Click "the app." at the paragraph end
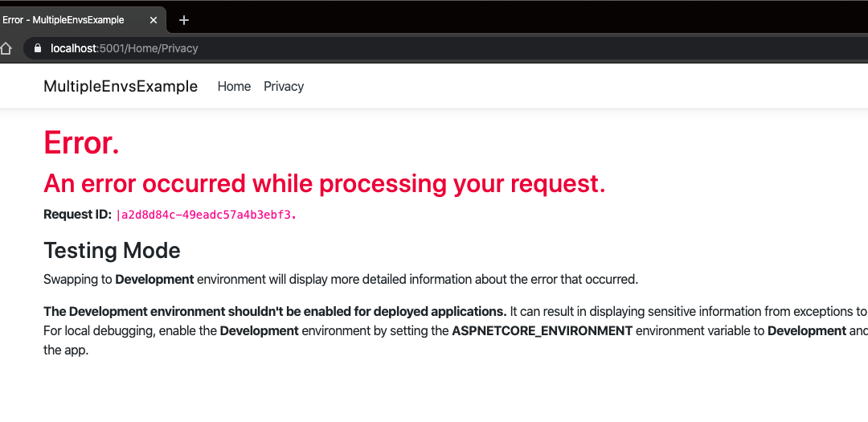868x422 pixels. [65, 350]
